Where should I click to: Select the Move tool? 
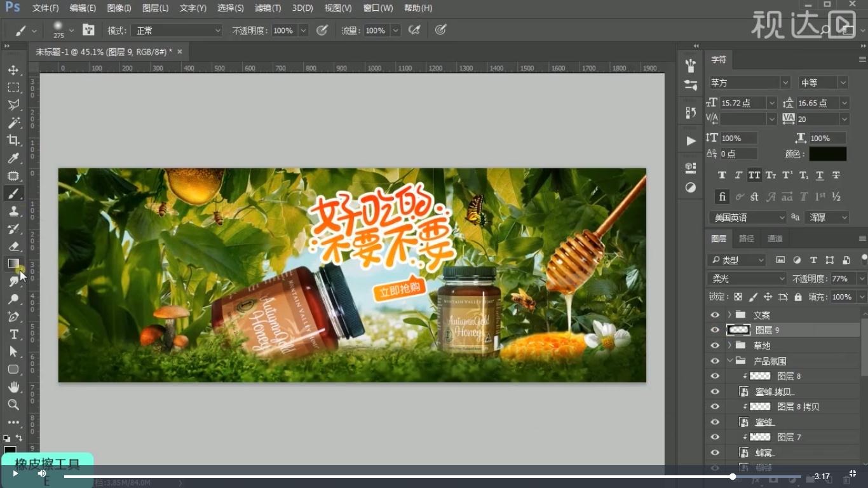coord(13,70)
